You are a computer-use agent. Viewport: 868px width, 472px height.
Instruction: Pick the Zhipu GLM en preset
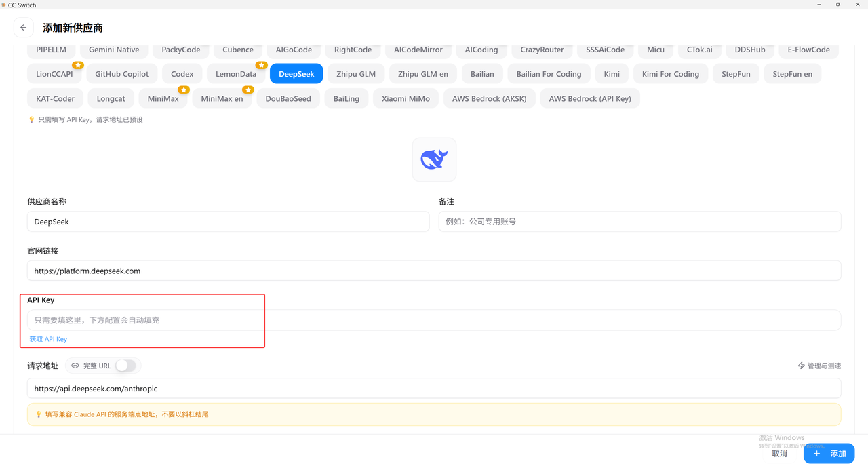(x=423, y=74)
